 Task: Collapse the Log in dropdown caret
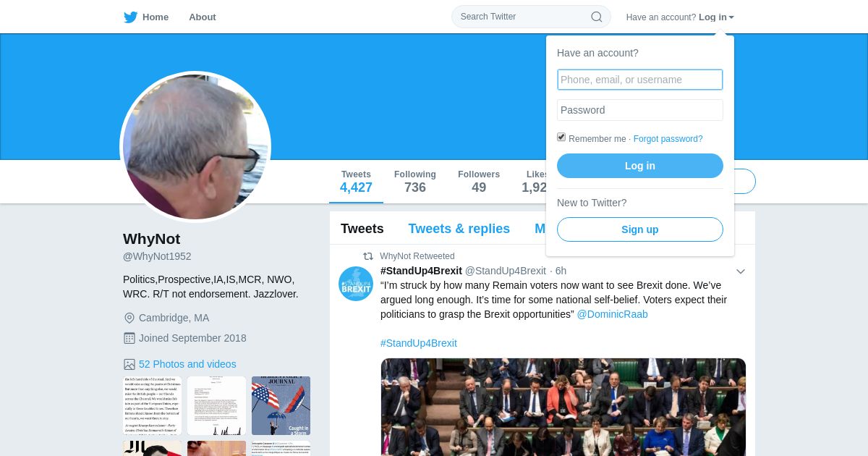[731, 17]
